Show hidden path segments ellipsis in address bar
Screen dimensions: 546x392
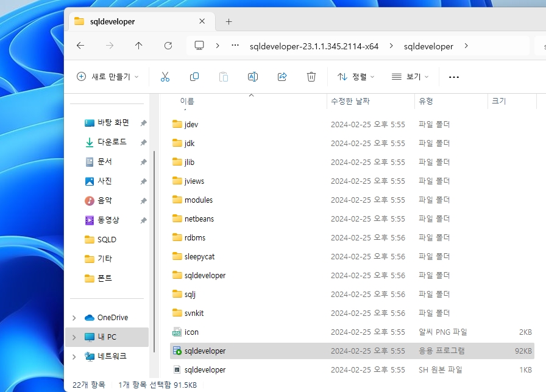235,45
